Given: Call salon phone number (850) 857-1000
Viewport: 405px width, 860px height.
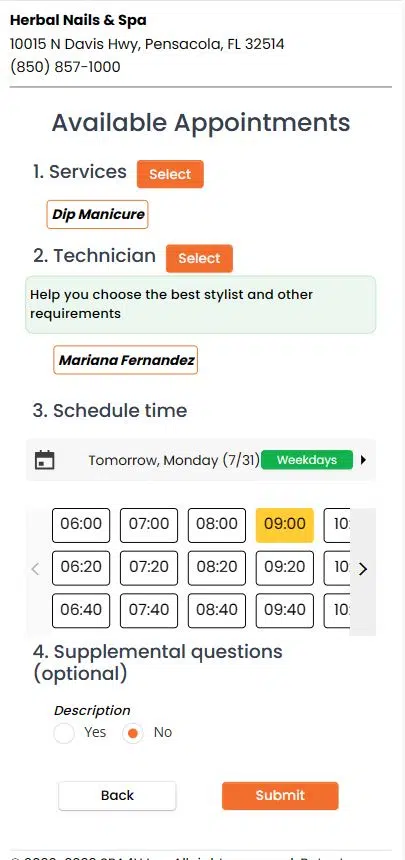Looking at the screenshot, I should coord(65,67).
